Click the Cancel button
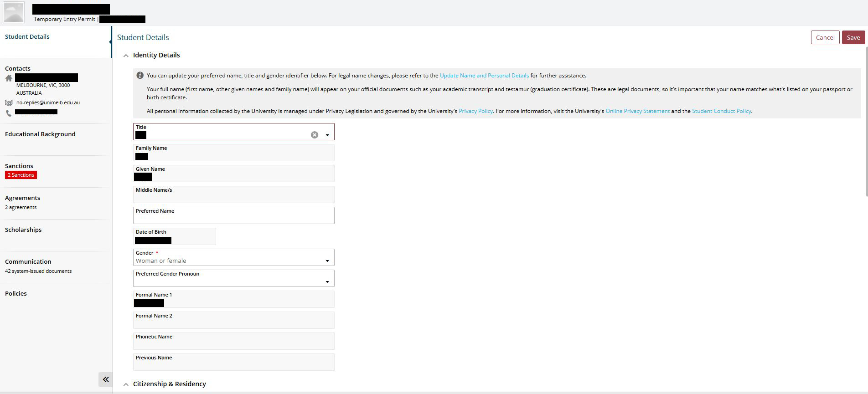The height and width of the screenshot is (394, 868). pos(825,37)
